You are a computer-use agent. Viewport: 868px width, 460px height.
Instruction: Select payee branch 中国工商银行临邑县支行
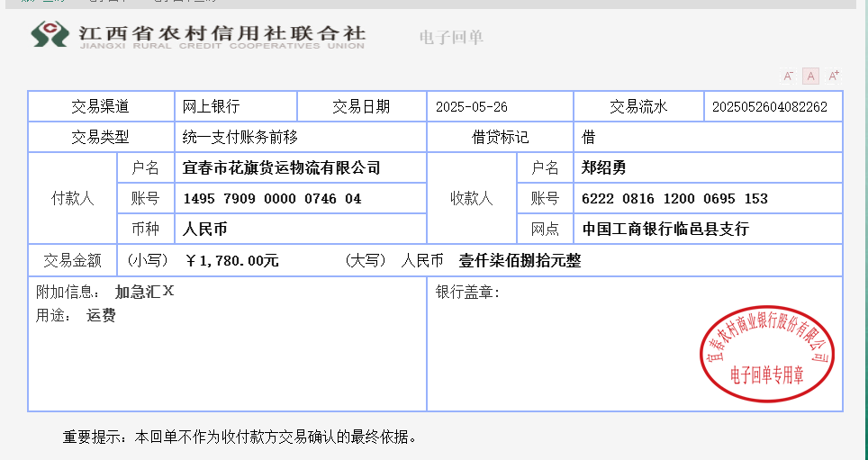pyautogui.click(x=665, y=230)
